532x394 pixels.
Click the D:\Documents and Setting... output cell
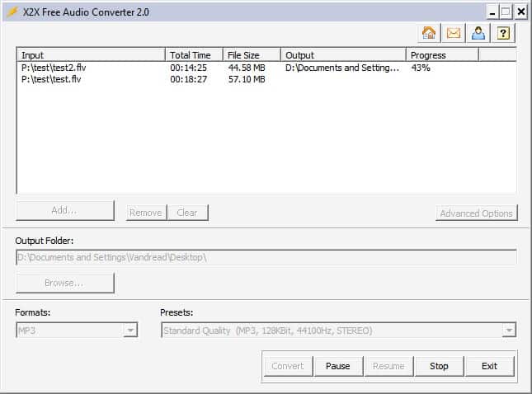(342, 68)
